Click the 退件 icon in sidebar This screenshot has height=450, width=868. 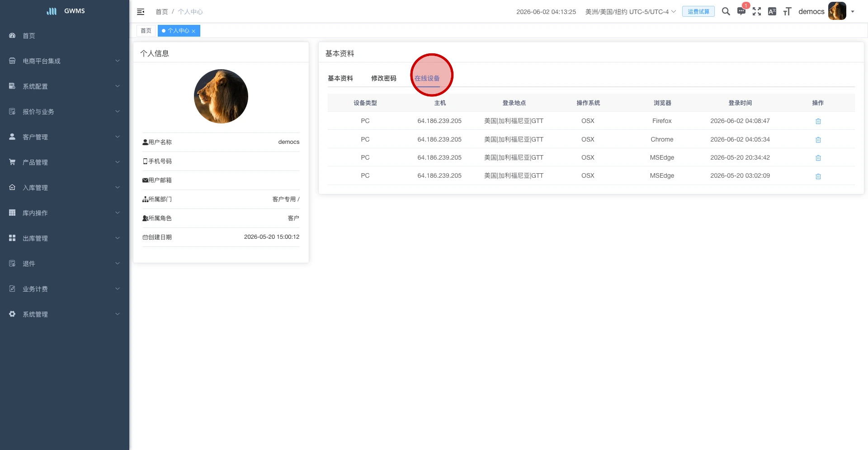coord(12,263)
